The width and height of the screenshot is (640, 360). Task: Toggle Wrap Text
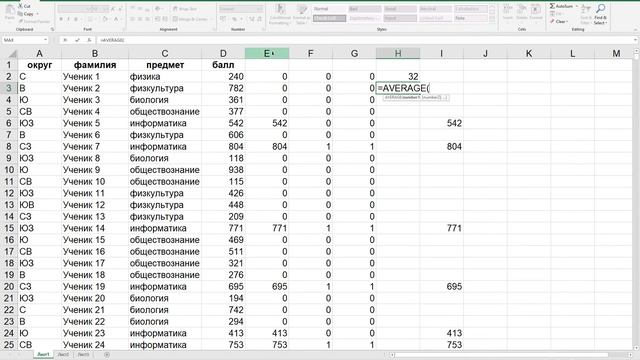[184, 9]
